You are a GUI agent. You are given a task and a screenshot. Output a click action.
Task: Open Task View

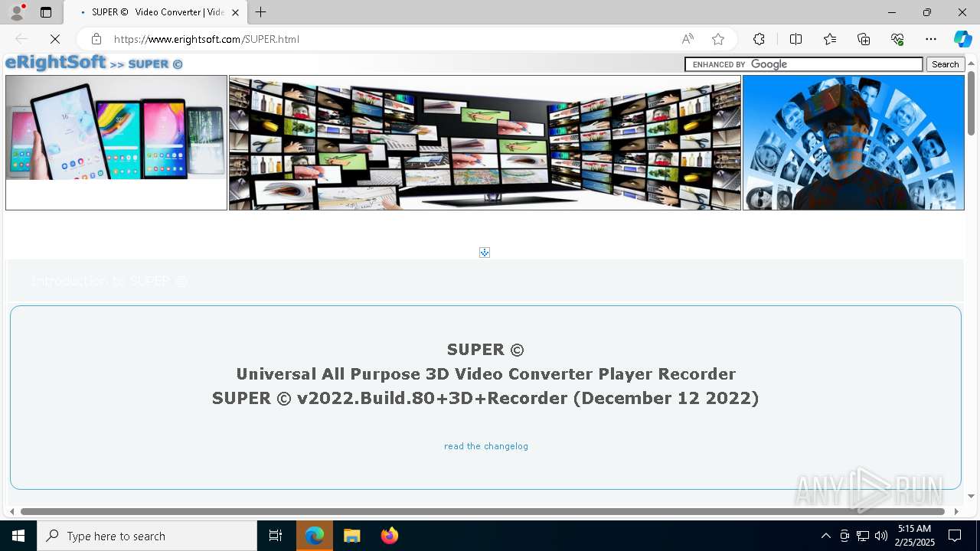pos(276,536)
